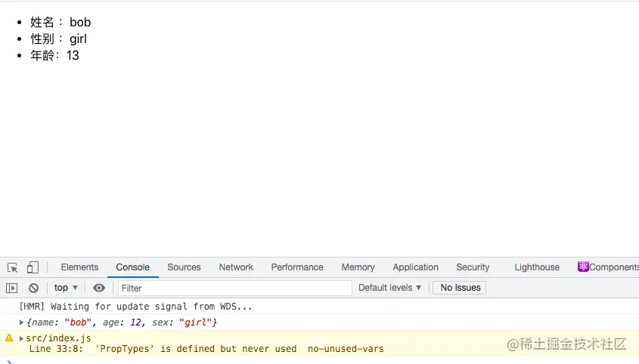Toggle the device toolbar icon
639x364 pixels.
[33, 267]
